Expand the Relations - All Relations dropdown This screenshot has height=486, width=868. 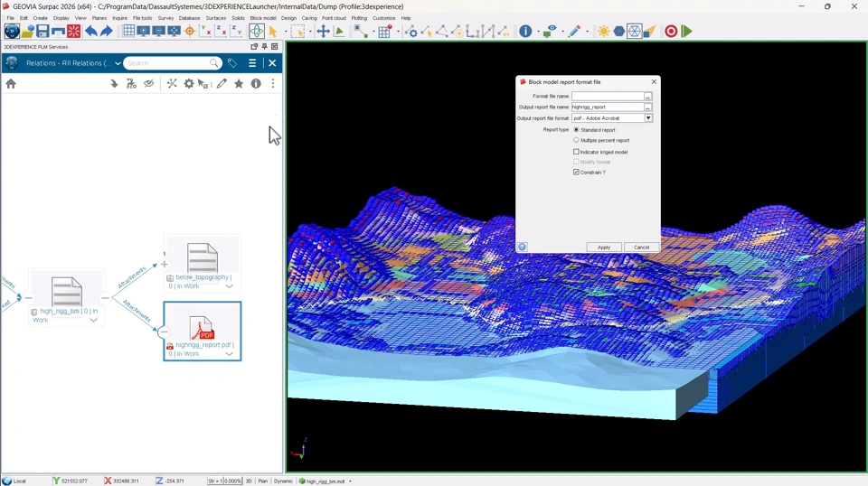[118, 63]
